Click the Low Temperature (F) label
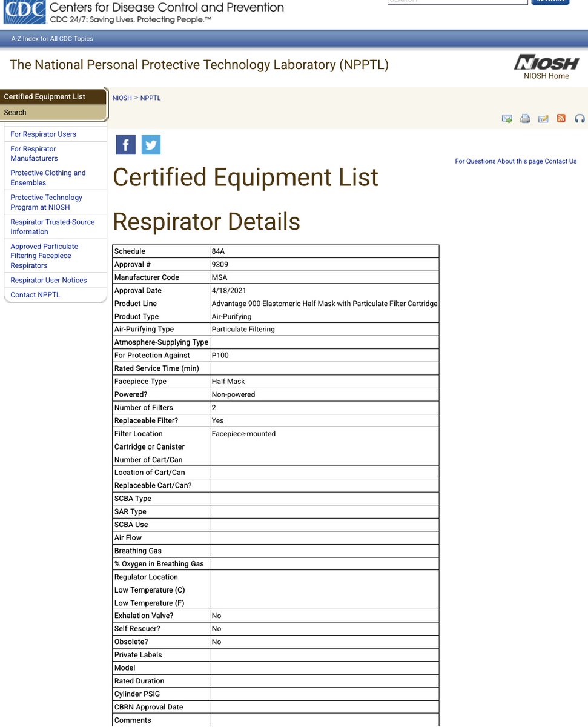 tap(149, 603)
